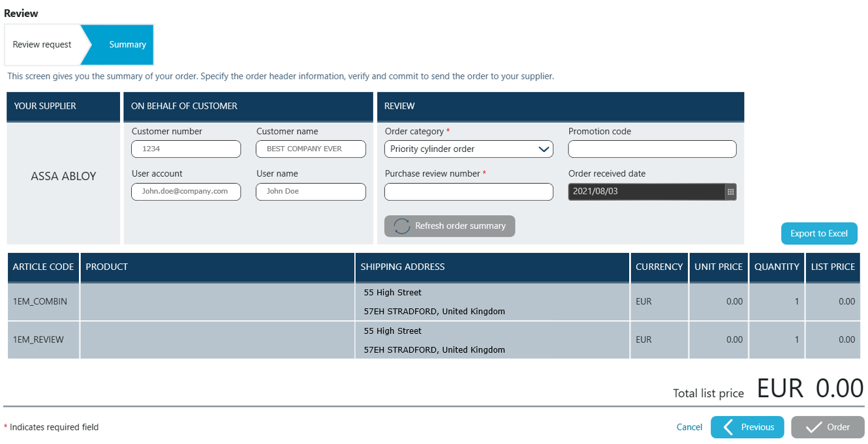Click shipping address of 1EM_COMBIN row
The image size is (868, 444).
[x=492, y=302]
